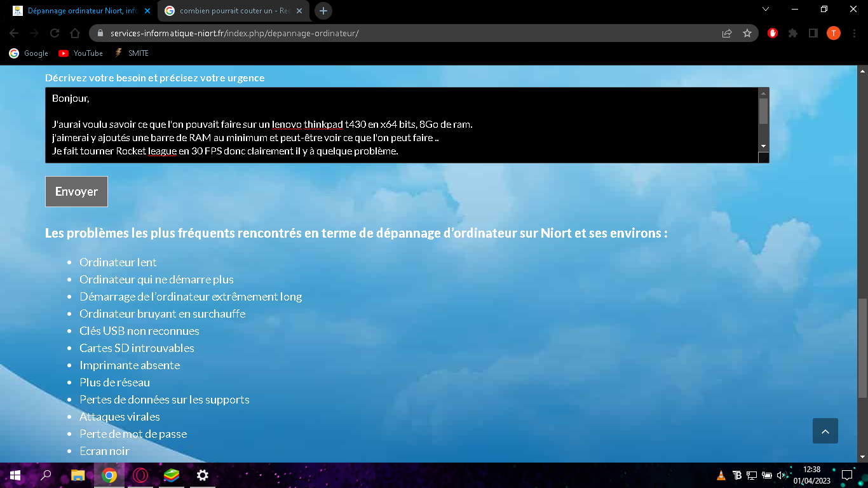Open the Google bookmark
The height and width of the screenshot is (488, 868).
click(29, 53)
